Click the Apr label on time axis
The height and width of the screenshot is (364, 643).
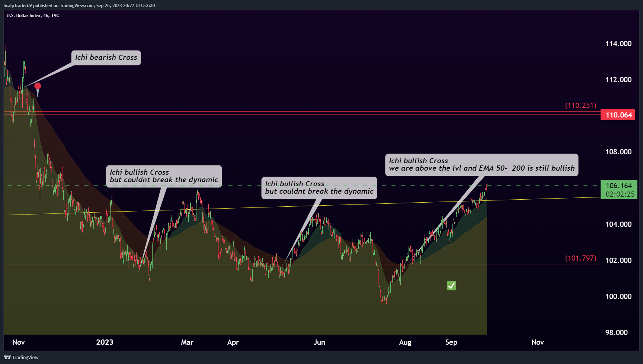(x=233, y=342)
